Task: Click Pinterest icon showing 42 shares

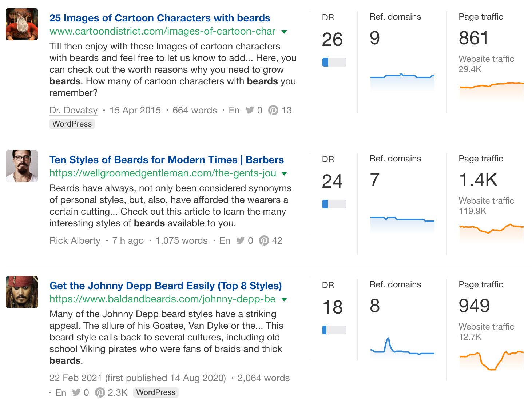Action: coord(264,240)
